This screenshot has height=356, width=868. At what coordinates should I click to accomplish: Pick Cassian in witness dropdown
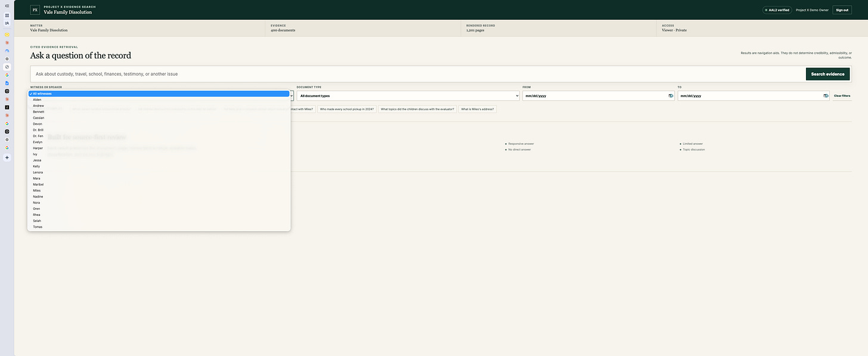pyautogui.click(x=159, y=117)
